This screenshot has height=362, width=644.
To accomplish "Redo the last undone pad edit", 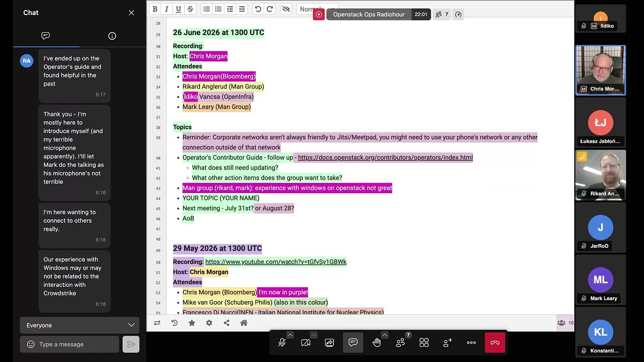I will tap(270, 9).
